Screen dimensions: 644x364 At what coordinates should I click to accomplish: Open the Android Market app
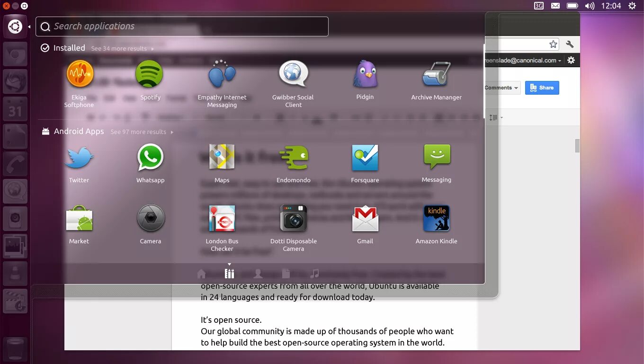[79, 219]
